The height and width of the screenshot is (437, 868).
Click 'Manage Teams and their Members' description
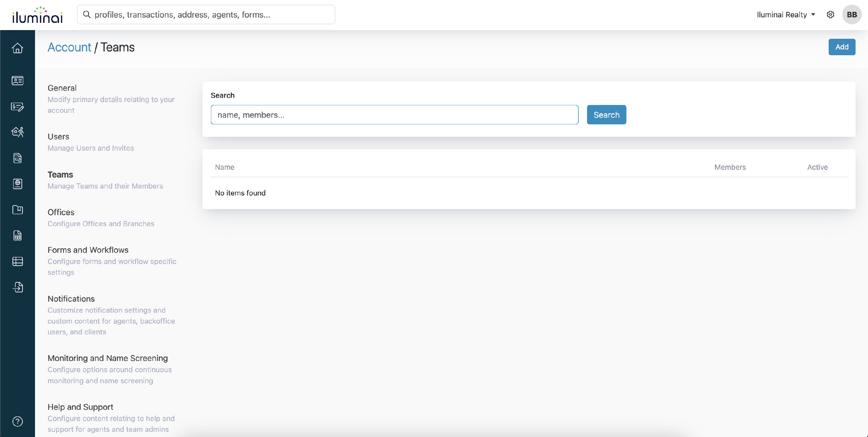click(x=105, y=186)
